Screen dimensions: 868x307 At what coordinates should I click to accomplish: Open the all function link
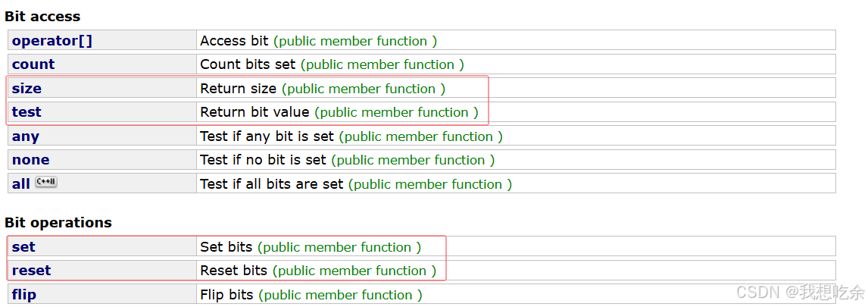[21, 184]
